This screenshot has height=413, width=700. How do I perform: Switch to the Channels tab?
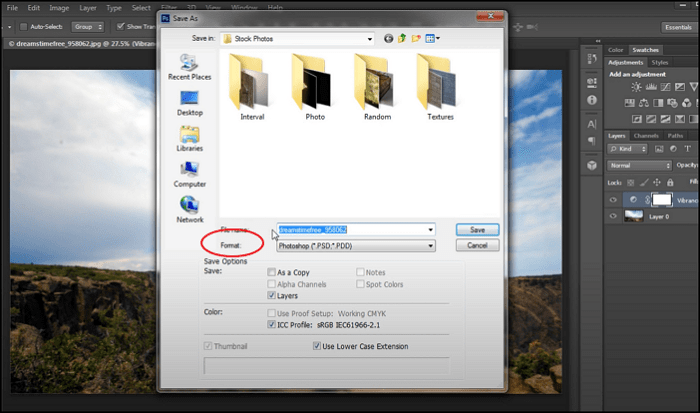(646, 136)
